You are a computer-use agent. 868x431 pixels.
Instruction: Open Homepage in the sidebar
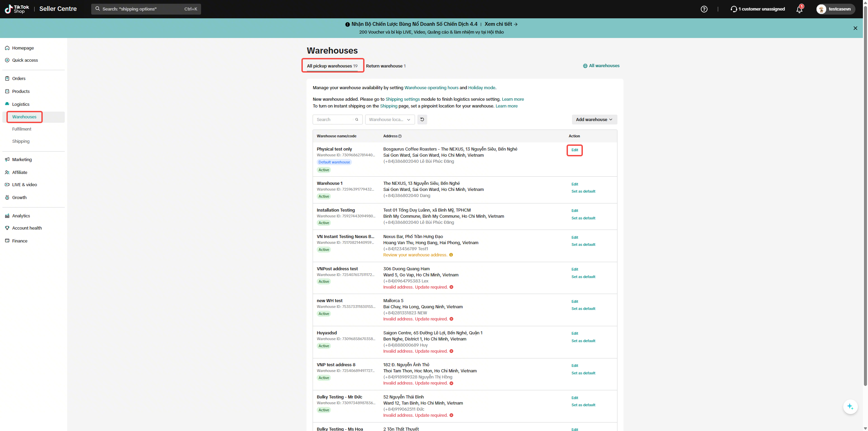tap(23, 48)
